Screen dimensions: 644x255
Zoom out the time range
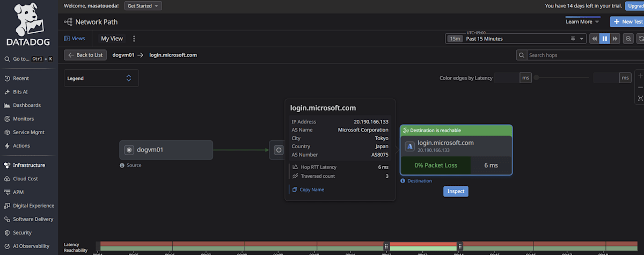pos(628,39)
